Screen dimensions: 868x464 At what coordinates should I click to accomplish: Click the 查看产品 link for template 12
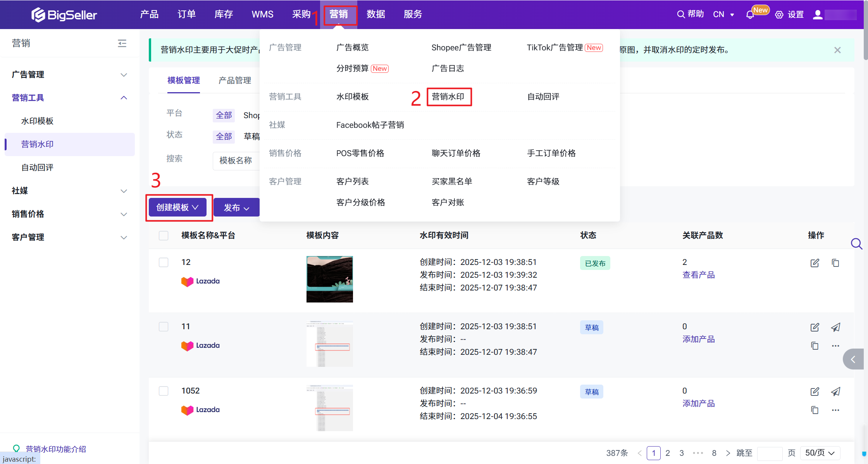[698, 275]
